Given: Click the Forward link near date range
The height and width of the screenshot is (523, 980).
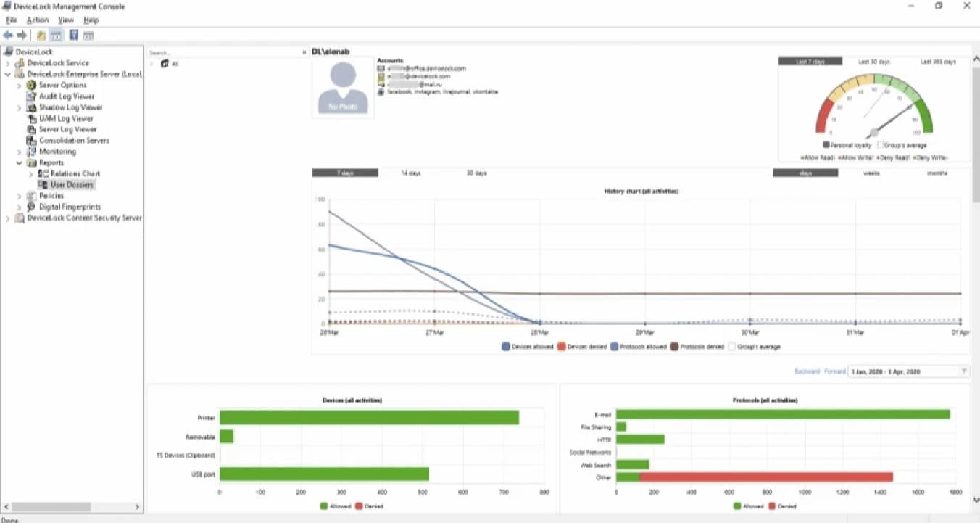Looking at the screenshot, I should click(x=835, y=371).
